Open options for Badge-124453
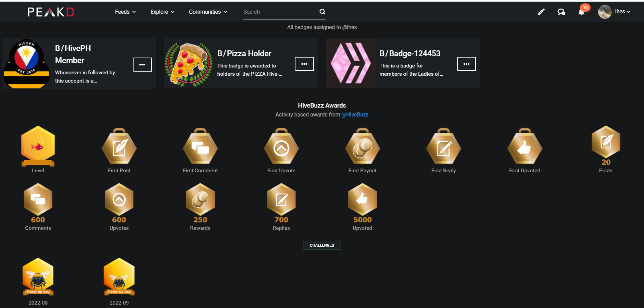644x308 pixels. [x=466, y=64]
